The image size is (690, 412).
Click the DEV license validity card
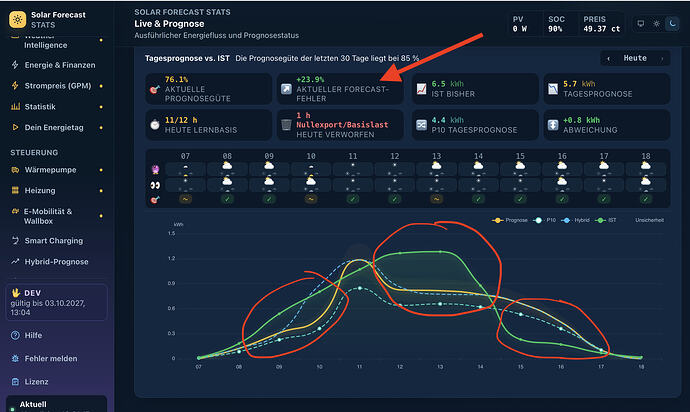point(56,302)
